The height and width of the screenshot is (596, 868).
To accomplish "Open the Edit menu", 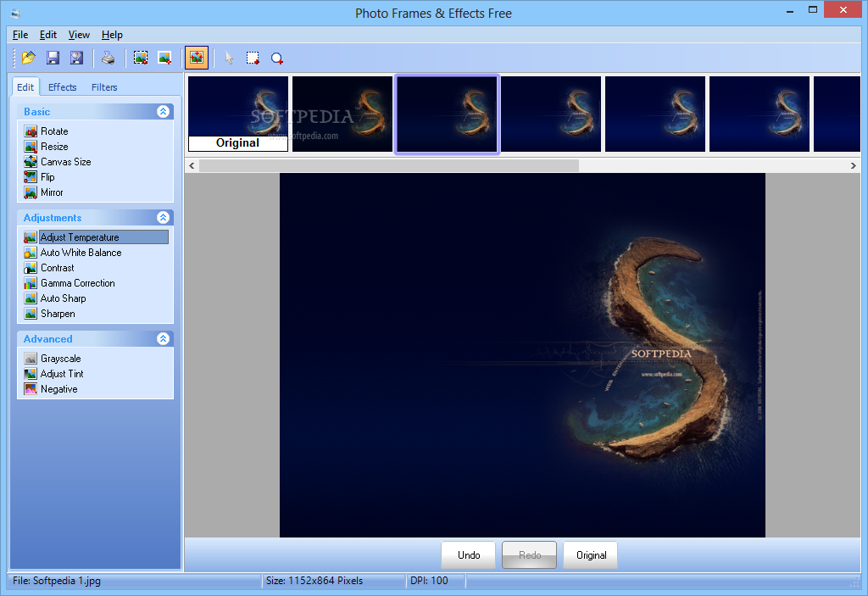I will (x=48, y=35).
